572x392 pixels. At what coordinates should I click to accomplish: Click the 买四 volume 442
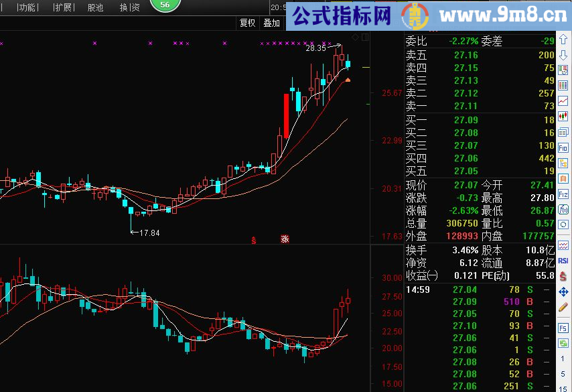point(547,158)
